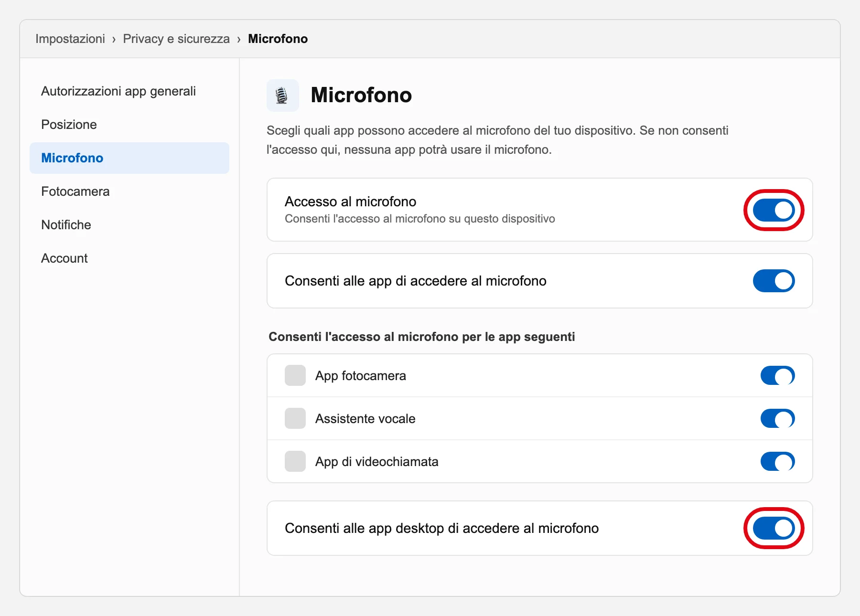Click Consenti l'accesso al microfono su questo dispositivo text
The image size is (860, 616).
point(420,219)
